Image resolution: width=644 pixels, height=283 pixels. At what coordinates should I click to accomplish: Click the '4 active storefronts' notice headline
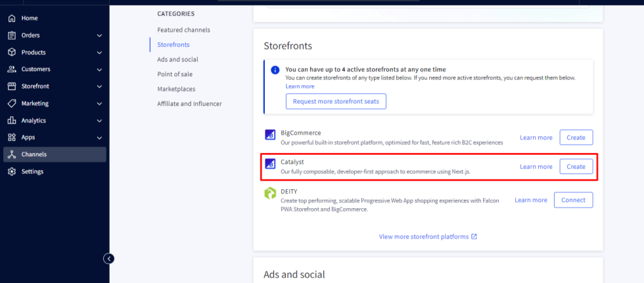365,70
